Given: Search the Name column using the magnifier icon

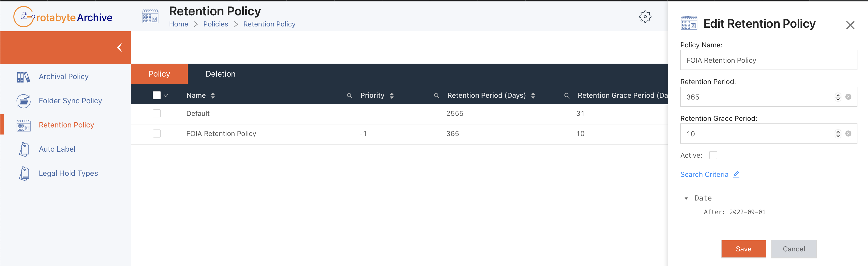Looking at the screenshot, I should 349,96.
